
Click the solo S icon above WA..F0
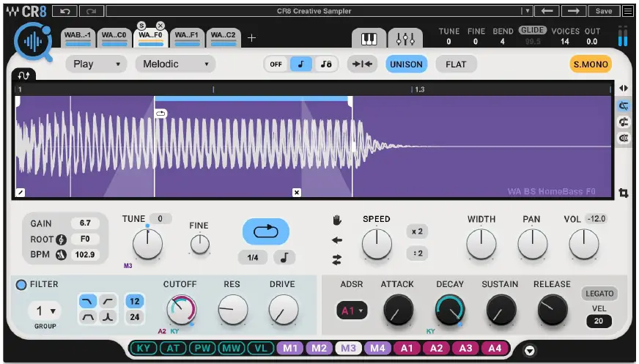pyautogui.click(x=141, y=26)
